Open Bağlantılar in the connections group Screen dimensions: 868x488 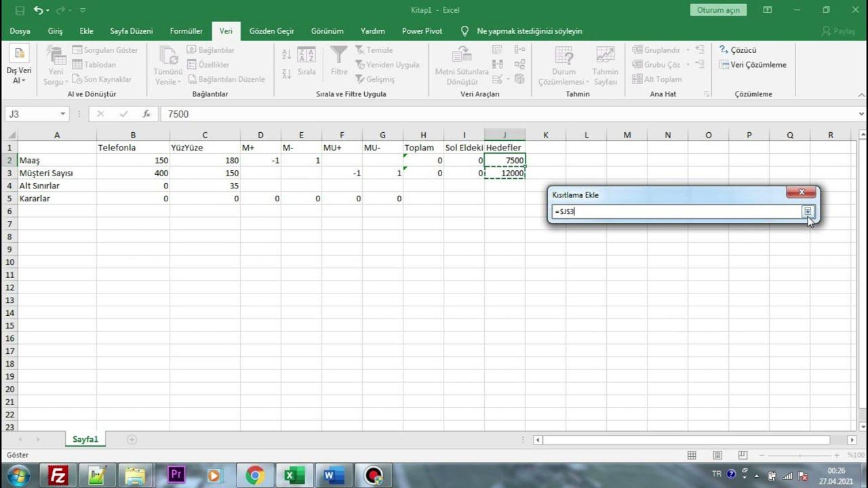point(211,50)
